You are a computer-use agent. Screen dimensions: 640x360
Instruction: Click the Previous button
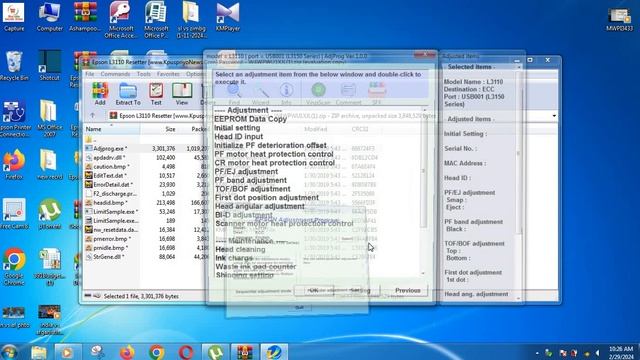pos(407,290)
